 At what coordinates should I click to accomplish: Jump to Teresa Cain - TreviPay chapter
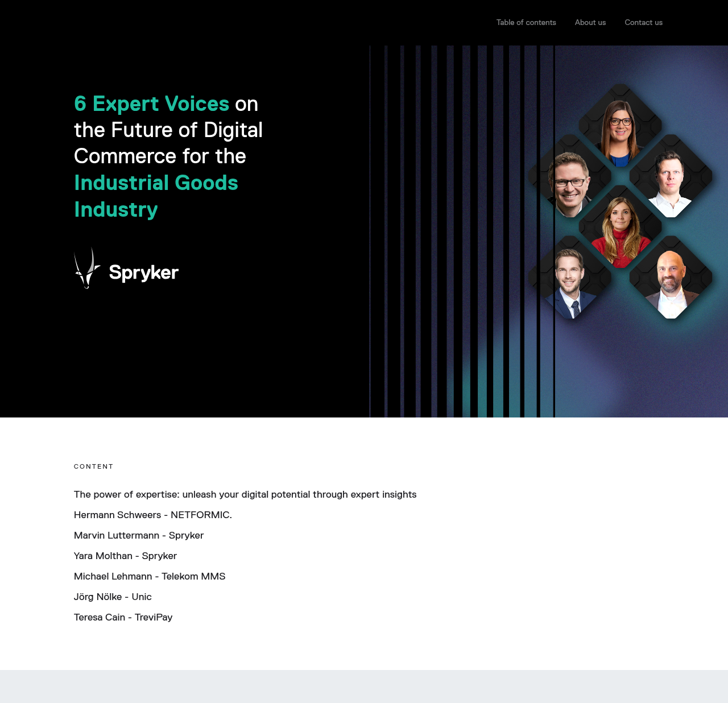coord(123,618)
